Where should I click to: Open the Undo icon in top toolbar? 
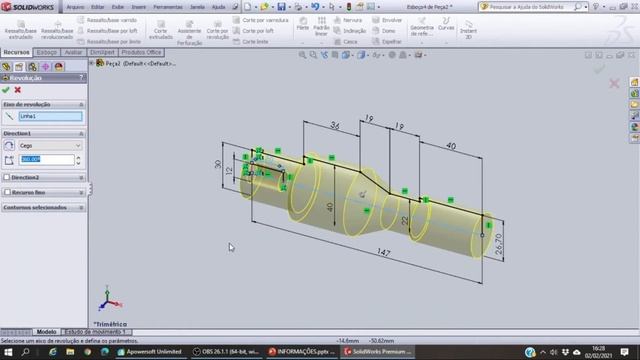pyautogui.click(x=315, y=7)
